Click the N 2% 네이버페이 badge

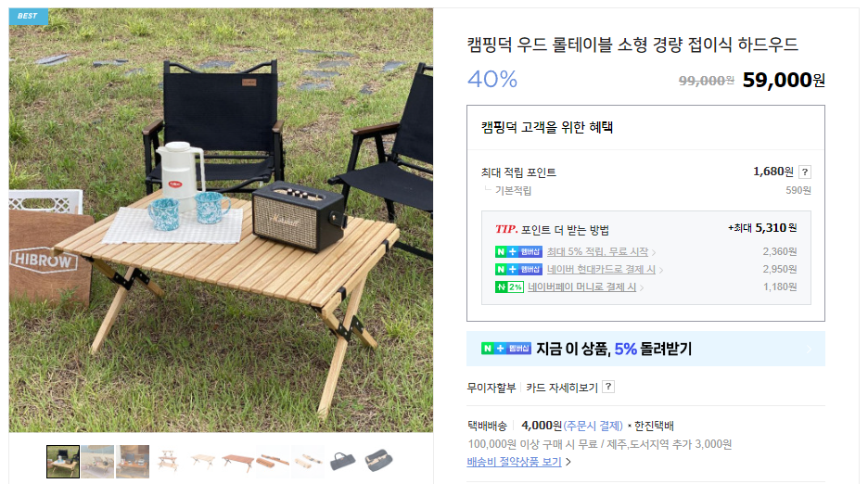point(509,287)
